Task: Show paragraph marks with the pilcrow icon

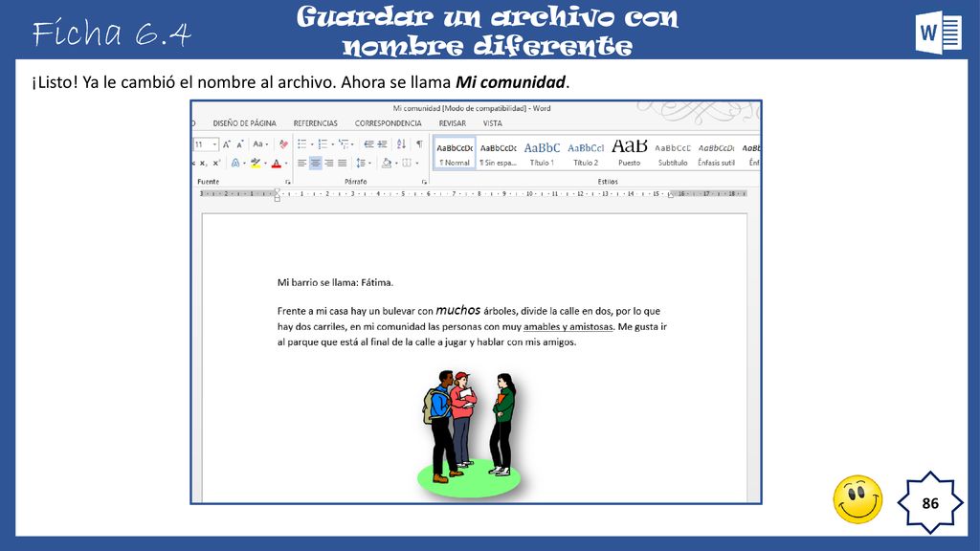Action: tap(419, 144)
